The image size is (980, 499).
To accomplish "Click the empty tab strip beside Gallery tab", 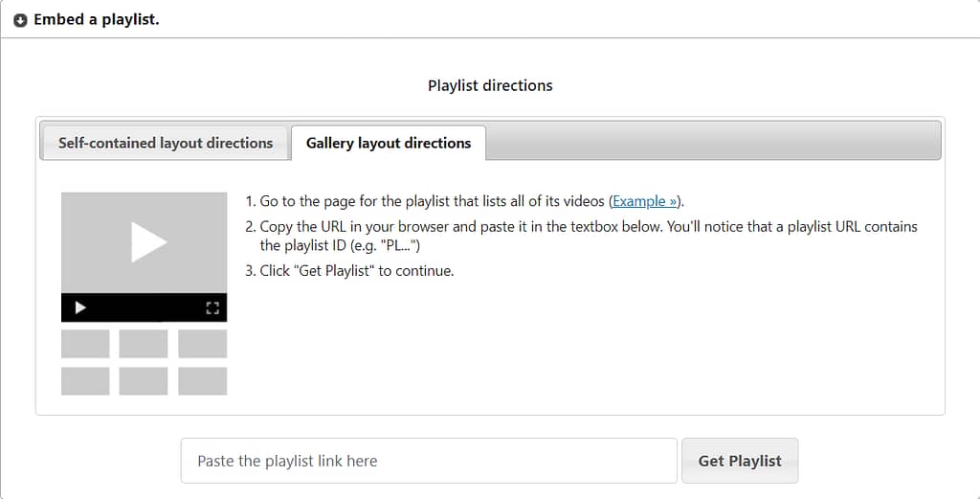I will click(x=713, y=141).
